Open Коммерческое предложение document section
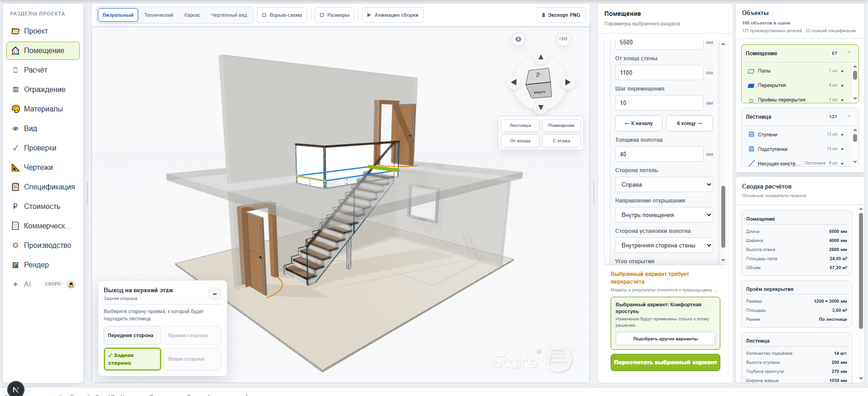This screenshot has width=868, height=396. 15,226
